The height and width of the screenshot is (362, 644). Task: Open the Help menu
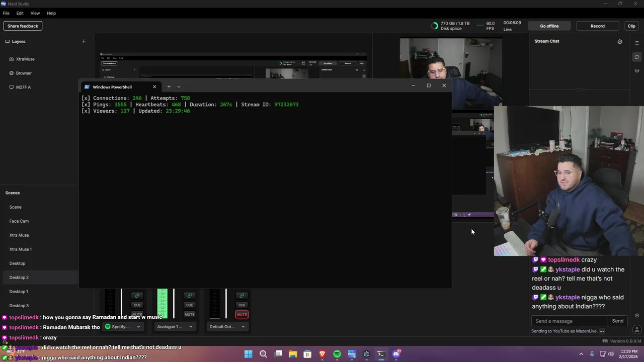point(51,13)
